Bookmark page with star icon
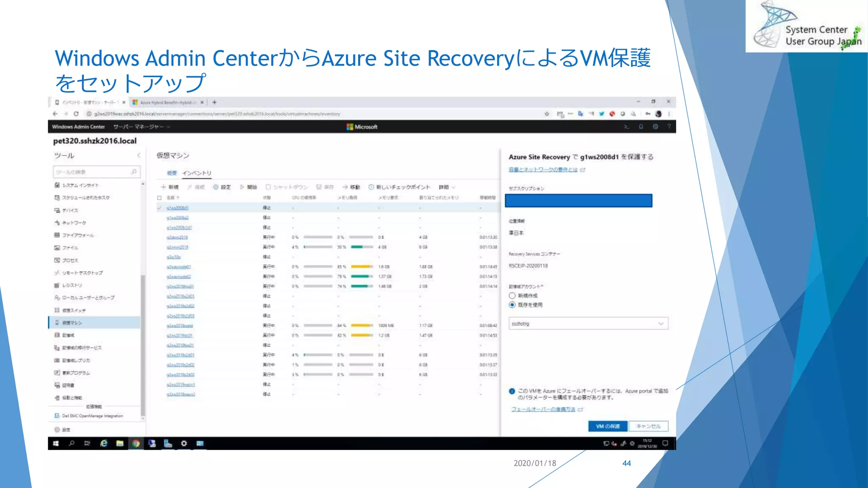Image resolution: width=868 pixels, height=488 pixels. pos(547,114)
